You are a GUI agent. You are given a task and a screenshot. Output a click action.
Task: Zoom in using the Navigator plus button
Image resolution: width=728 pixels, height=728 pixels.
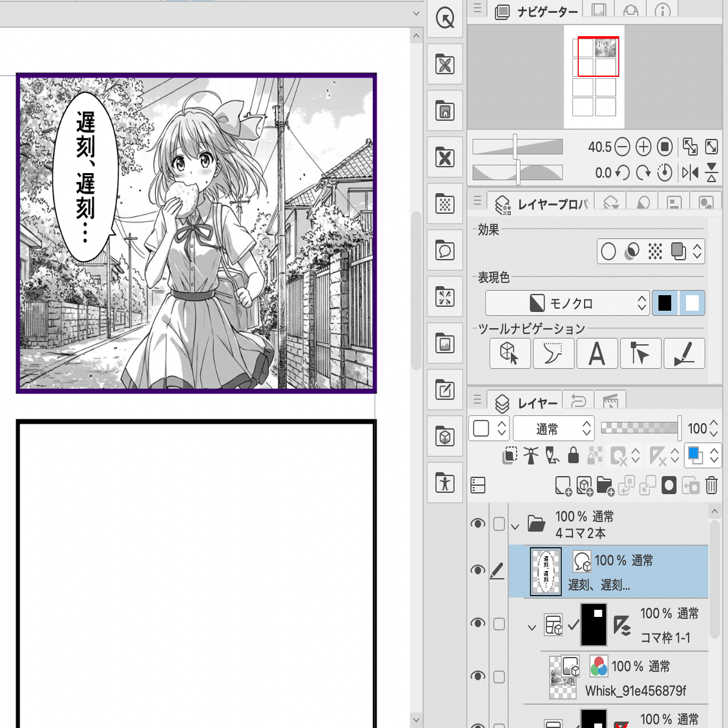click(643, 147)
